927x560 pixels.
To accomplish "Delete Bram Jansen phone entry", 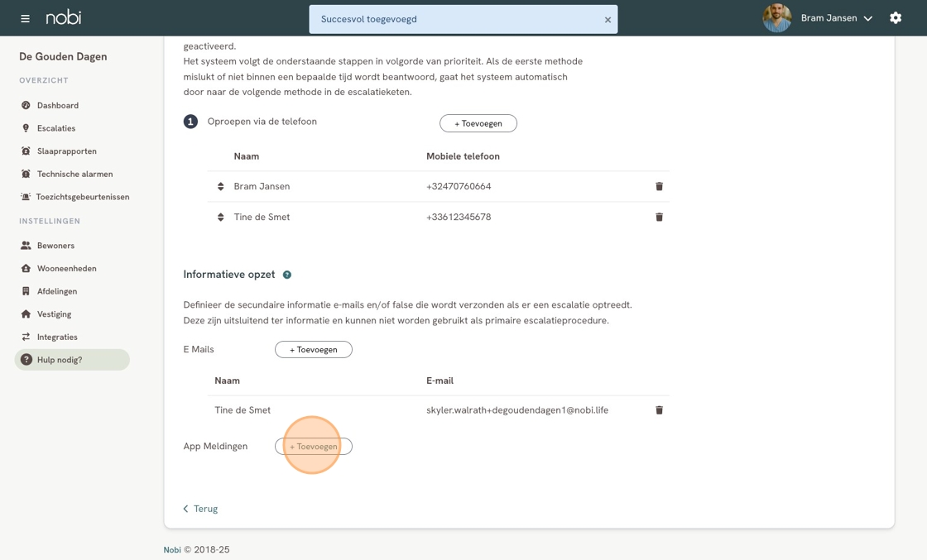I will 659,187.
